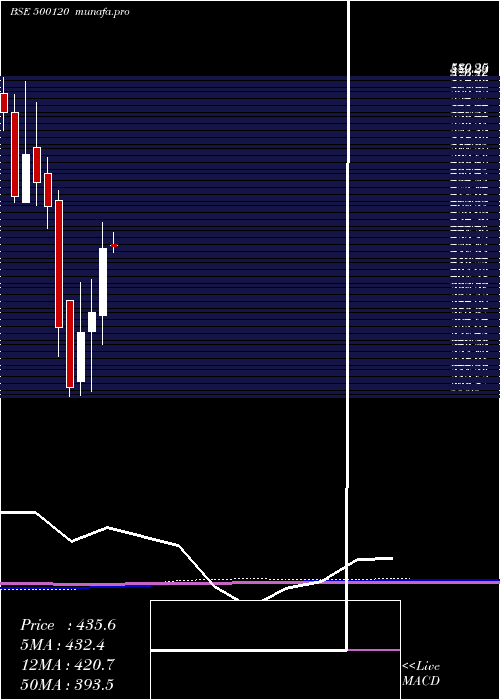Click the small red doji last candle
This screenshot has width=500, height=700.
click(x=113, y=246)
